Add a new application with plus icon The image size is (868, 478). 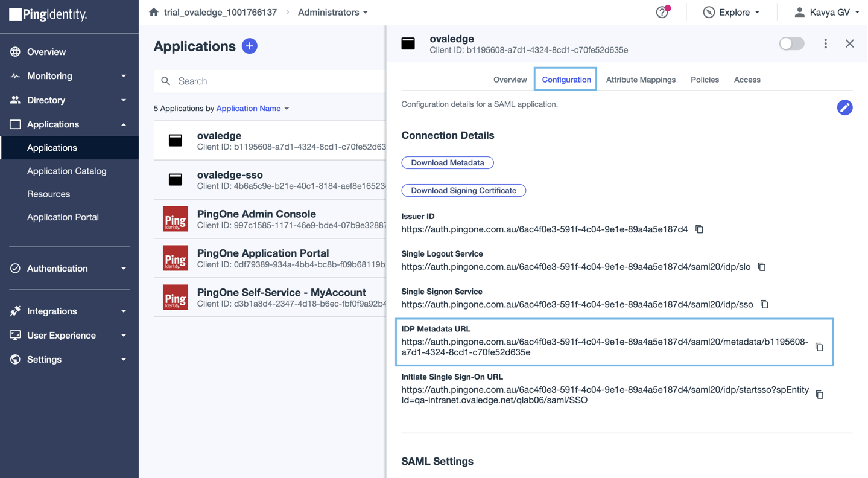pos(250,46)
